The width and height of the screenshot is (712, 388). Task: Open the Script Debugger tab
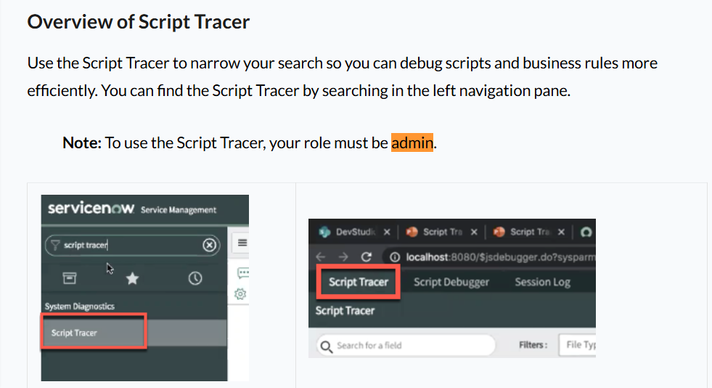[451, 282]
